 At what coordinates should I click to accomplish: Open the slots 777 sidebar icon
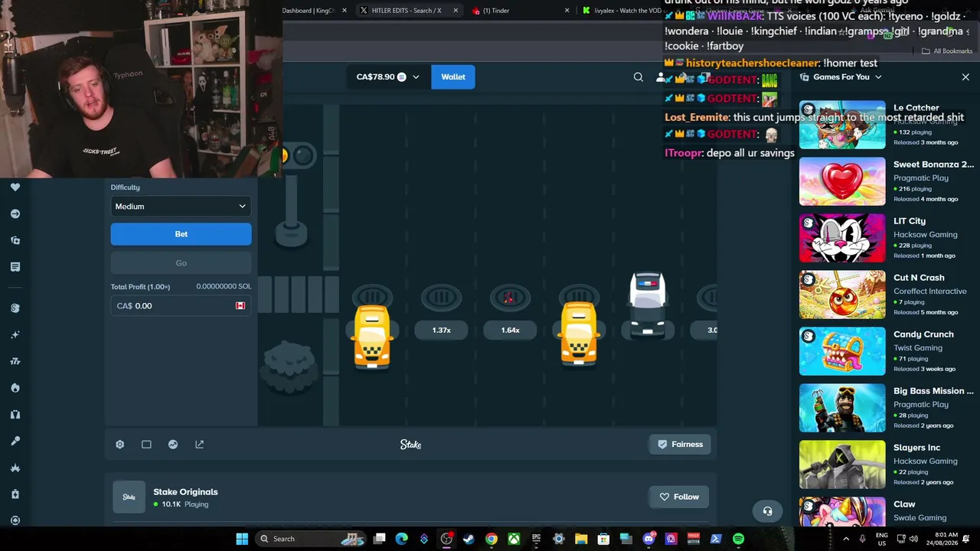point(15,361)
